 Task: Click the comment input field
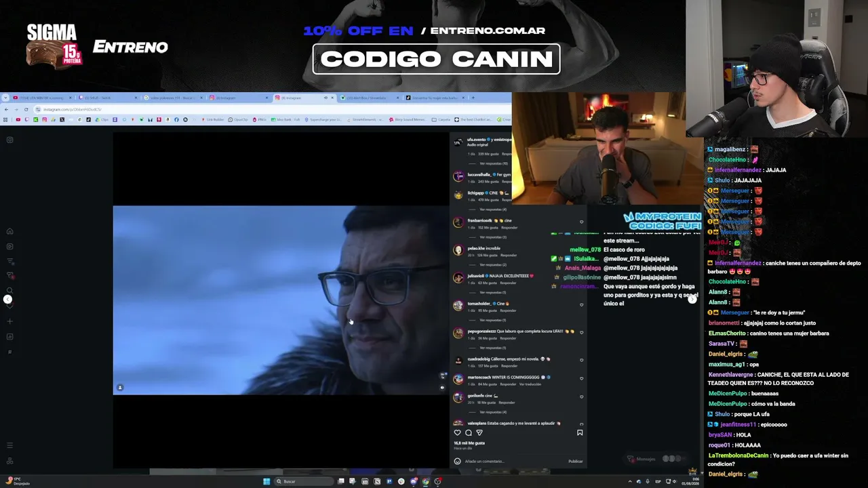coord(515,462)
